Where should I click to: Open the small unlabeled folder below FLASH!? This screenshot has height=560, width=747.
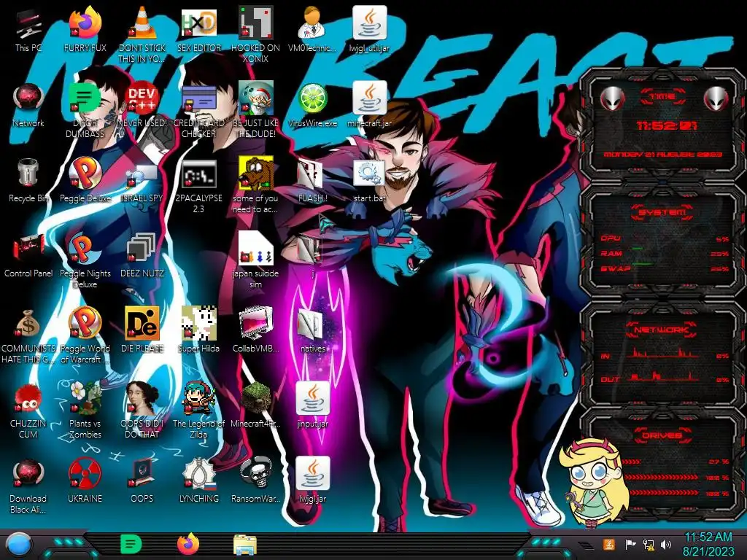tap(309, 249)
